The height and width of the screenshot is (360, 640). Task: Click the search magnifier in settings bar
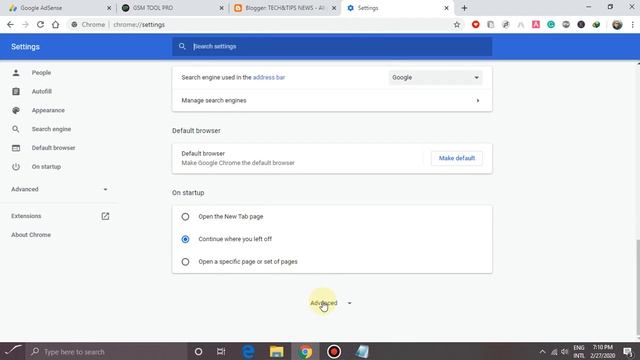(x=182, y=47)
